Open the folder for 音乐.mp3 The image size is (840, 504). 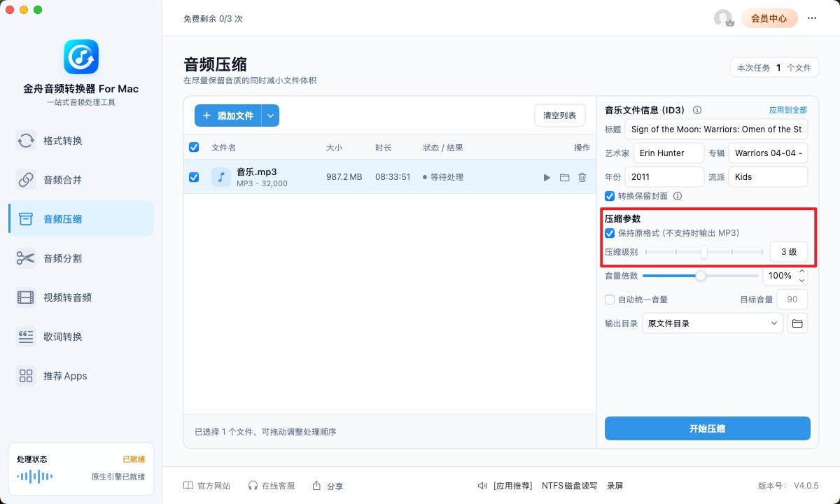tap(565, 178)
